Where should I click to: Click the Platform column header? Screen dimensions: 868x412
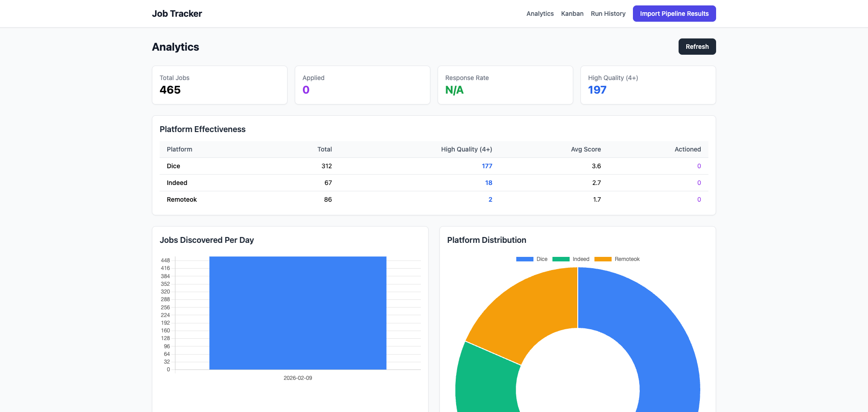click(x=179, y=149)
